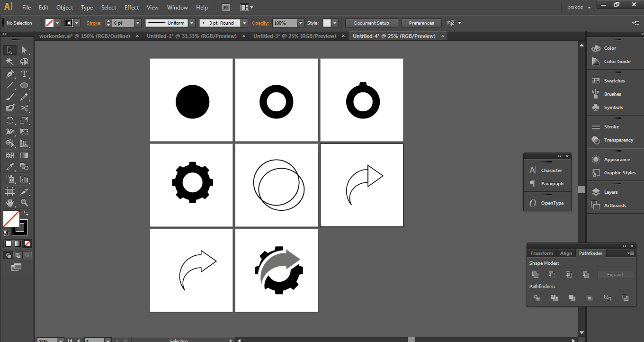Select the Zoom tool

(x=24, y=203)
